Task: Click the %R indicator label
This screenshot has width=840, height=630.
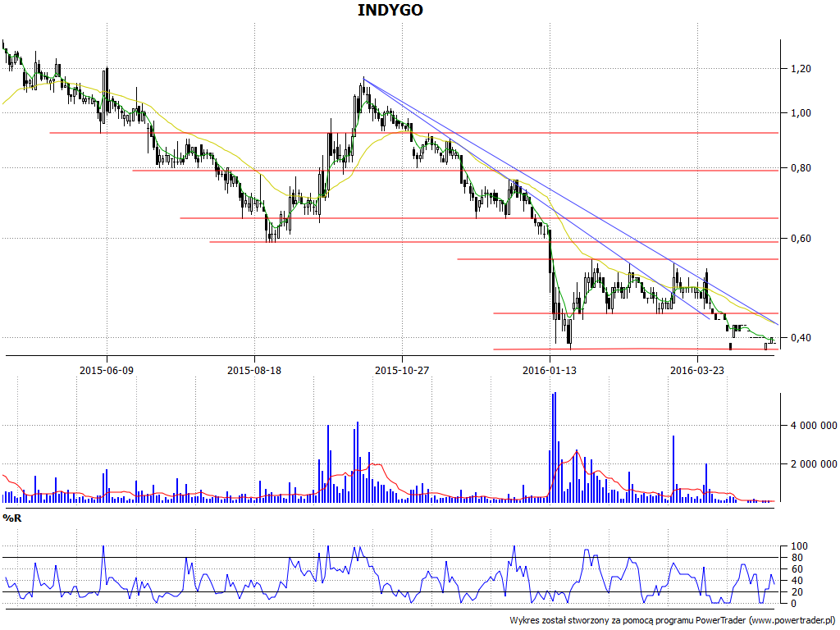Action: pyautogui.click(x=11, y=518)
